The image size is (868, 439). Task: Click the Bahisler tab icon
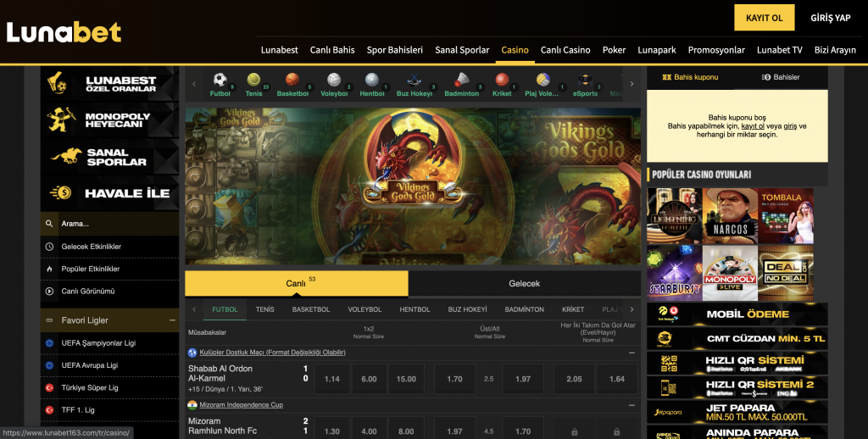766,77
